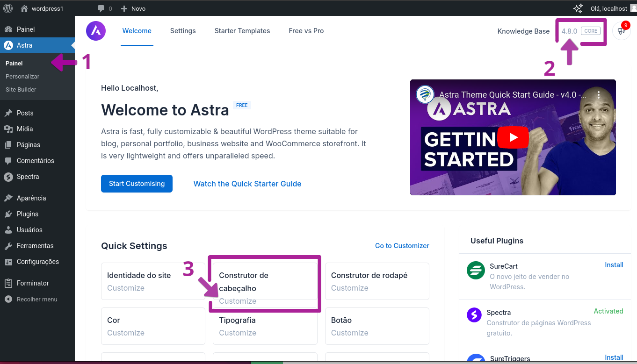The image size is (637, 364).
Task: Click the Aparência brush icon
Action: coord(8,198)
